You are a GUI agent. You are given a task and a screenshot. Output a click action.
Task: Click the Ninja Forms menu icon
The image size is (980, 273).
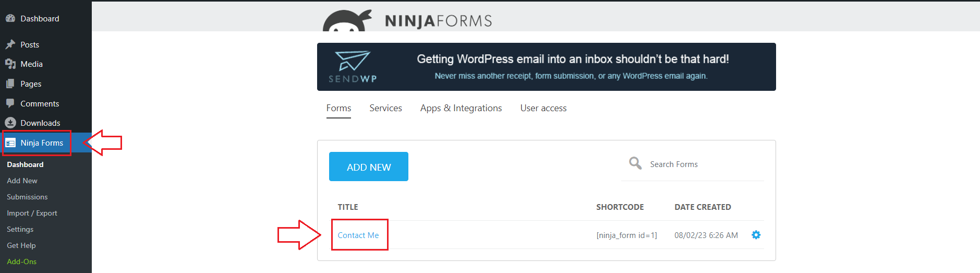10,143
